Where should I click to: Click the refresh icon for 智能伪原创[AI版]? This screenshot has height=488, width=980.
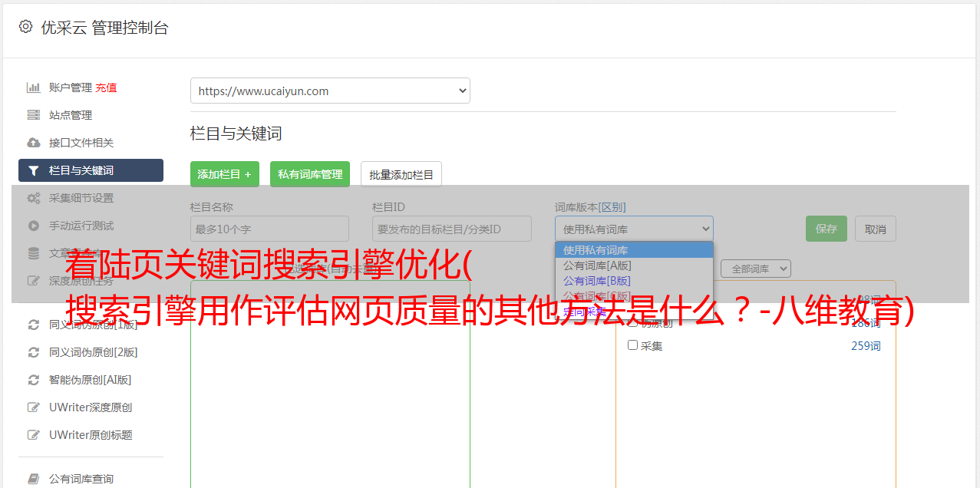(34, 380)
